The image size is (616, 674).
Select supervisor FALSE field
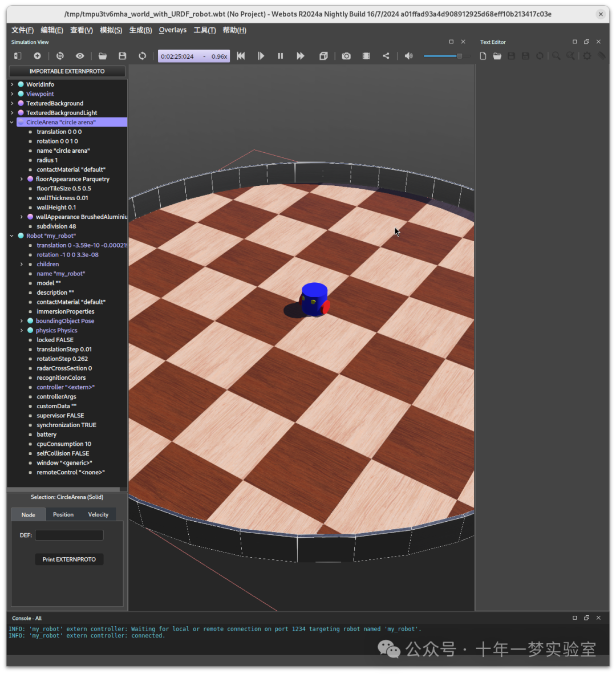60,415
